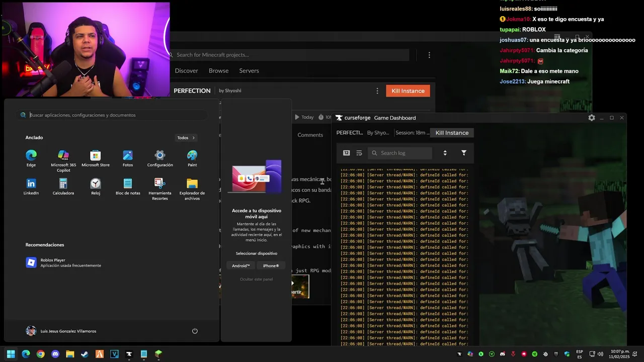Click chat username Maik72
The width and height of the screenshot is (644, 362).
pos(509,71)
